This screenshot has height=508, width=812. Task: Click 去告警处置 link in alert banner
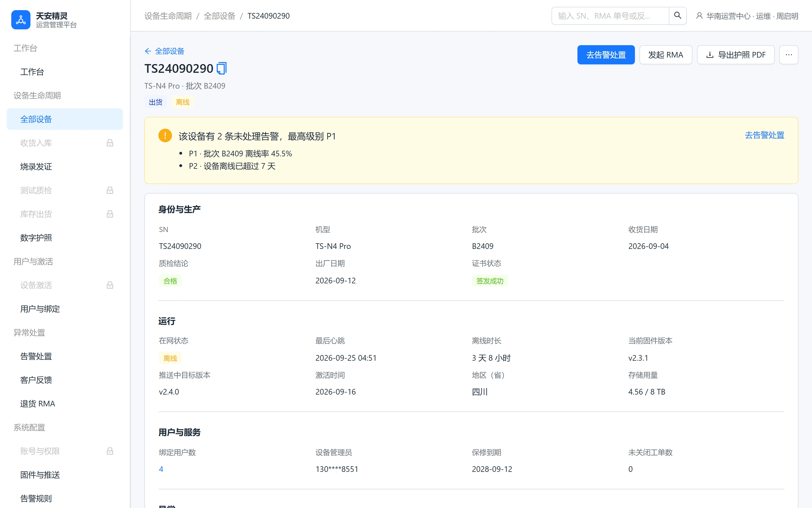coord(764,135)
